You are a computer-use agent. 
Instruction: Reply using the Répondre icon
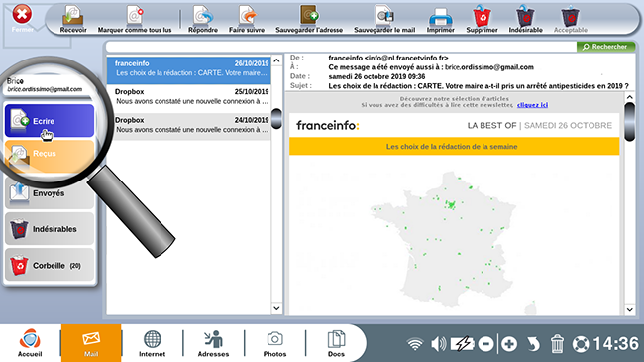[x=203, y=19]
